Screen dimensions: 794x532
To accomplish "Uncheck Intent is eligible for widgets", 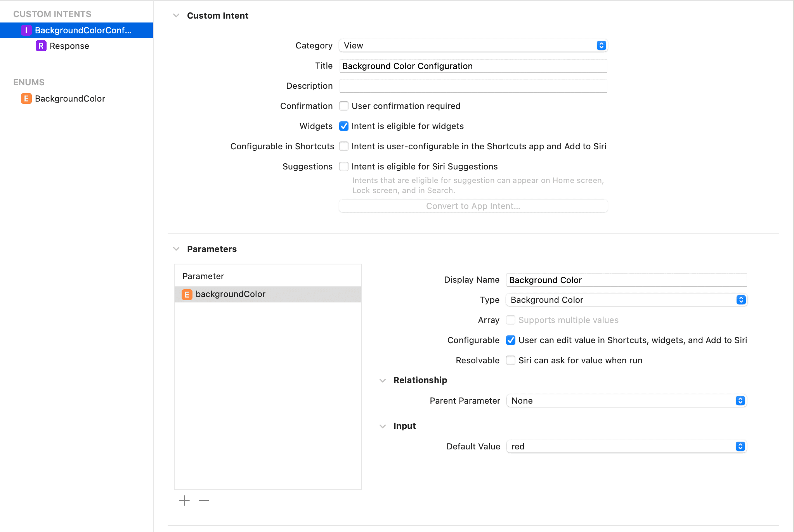I will point(344,126).
